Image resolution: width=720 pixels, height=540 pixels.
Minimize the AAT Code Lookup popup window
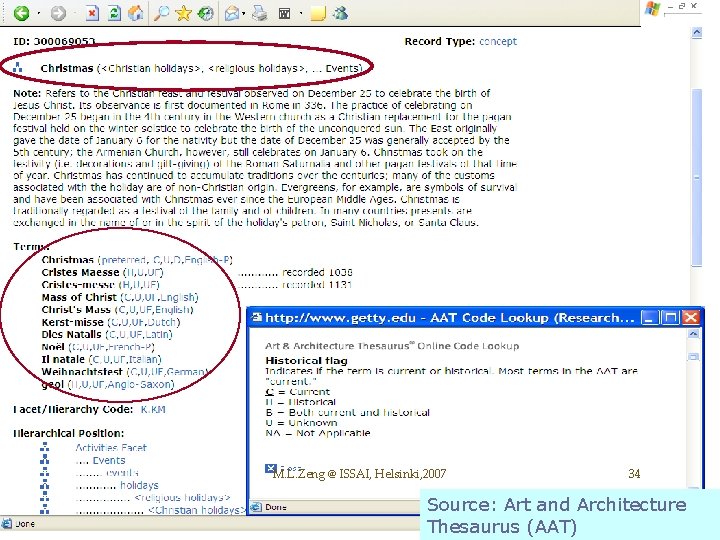tap(649, 318)
